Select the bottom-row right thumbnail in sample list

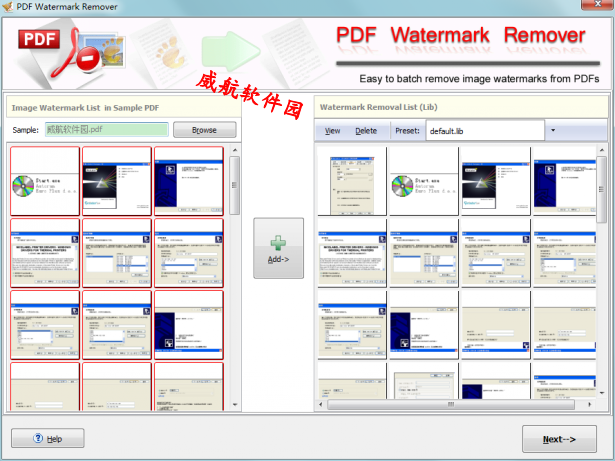(x=189, y=387)
